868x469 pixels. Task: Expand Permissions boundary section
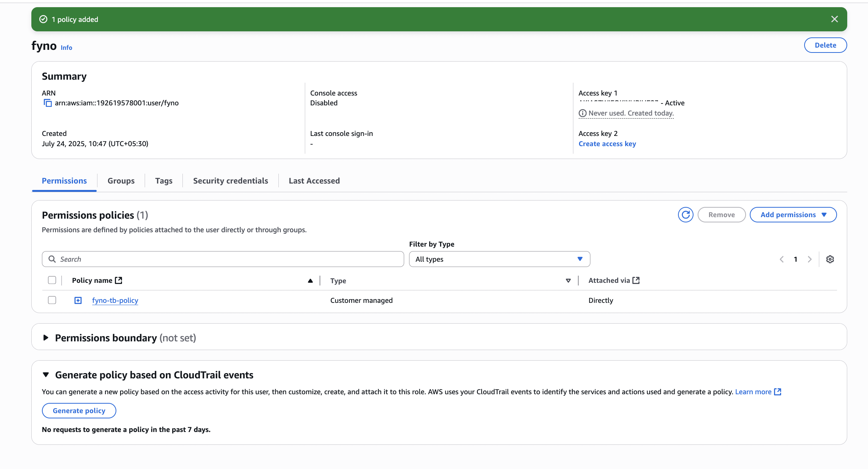pyautogui.click(x=46, y=338)
